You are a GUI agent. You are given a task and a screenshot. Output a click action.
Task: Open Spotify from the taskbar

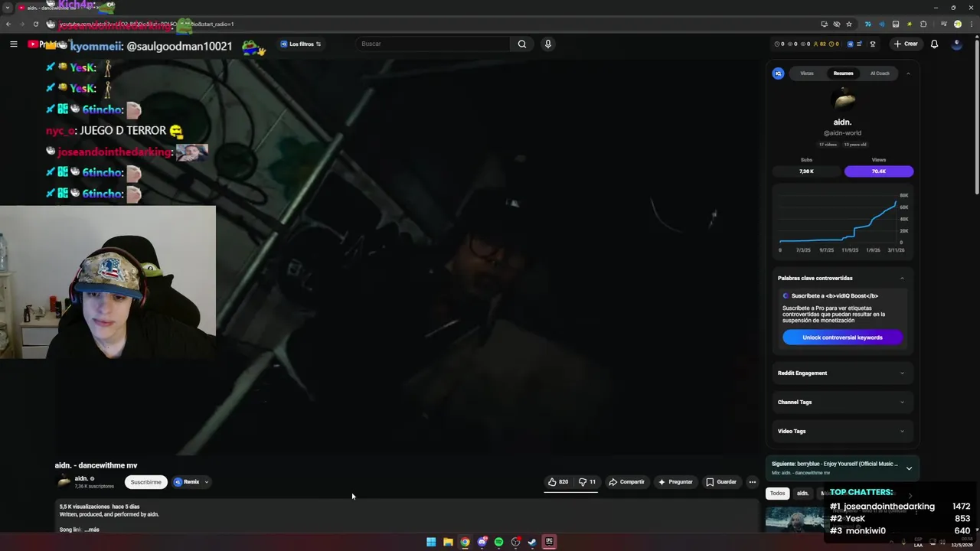[498, 542]
